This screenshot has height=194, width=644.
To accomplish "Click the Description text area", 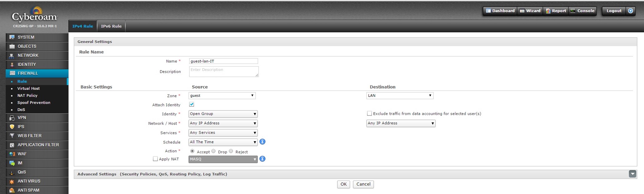I will tap(224, 71).
